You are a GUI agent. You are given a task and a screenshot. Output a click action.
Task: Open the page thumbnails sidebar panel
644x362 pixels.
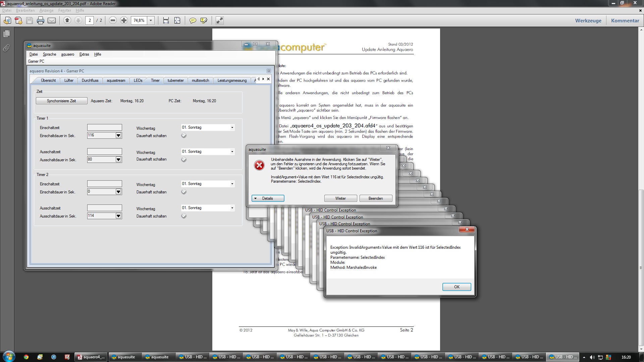click(6, 34)
